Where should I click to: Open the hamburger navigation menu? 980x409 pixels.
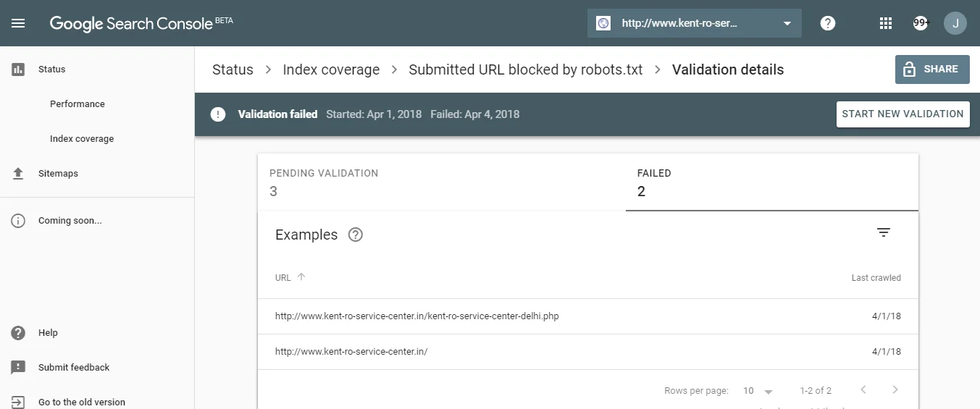18,23
